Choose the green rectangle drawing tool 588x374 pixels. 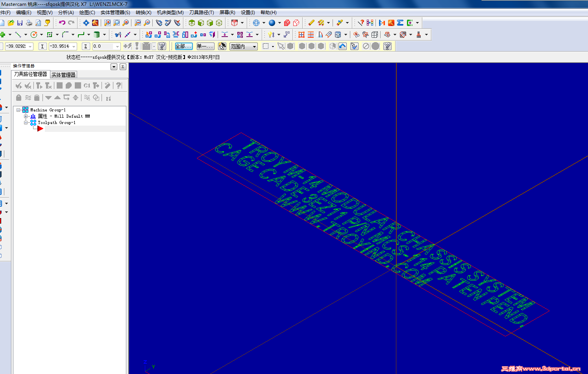50,35
